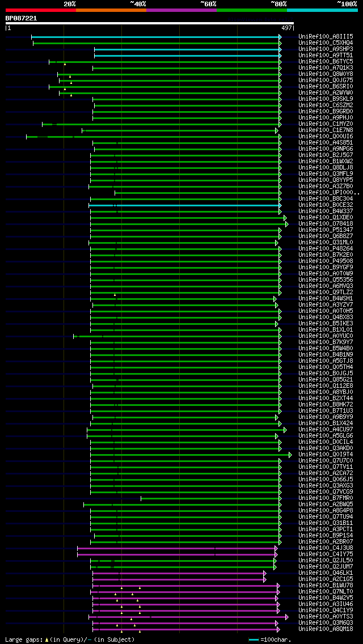This screenshot has width=363, height=644.
Task: Pick the UniRef100_B7K9Y7 label
Action: [x=326, y=342]
